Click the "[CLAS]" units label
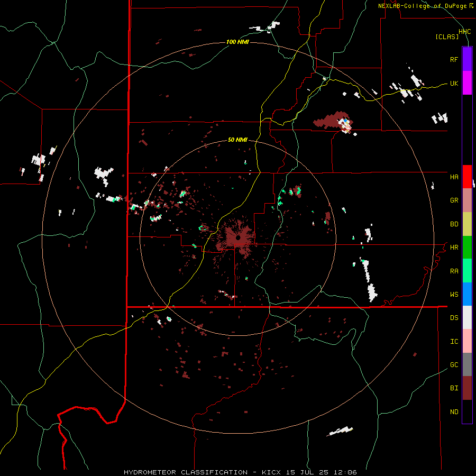The height and width of the screenshot is (476, 476). (447, 36)
